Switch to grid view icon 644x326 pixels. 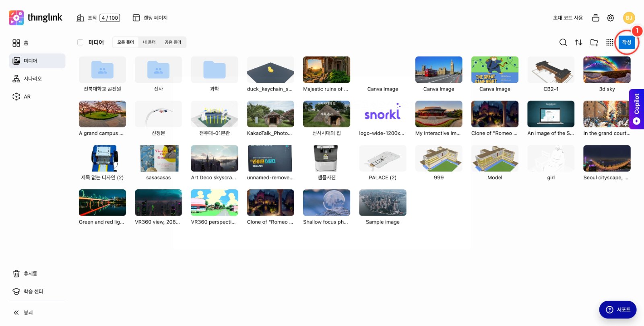coord(610,42)
